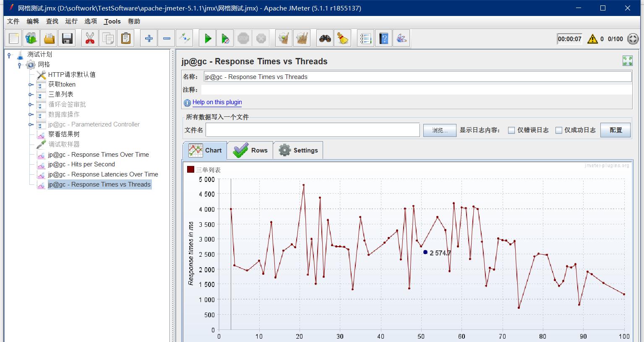The height and width of the screenshot is (342, 644).
Task: Open the 查找 menu
Action: pyautogui.click(x=52, y=21)
